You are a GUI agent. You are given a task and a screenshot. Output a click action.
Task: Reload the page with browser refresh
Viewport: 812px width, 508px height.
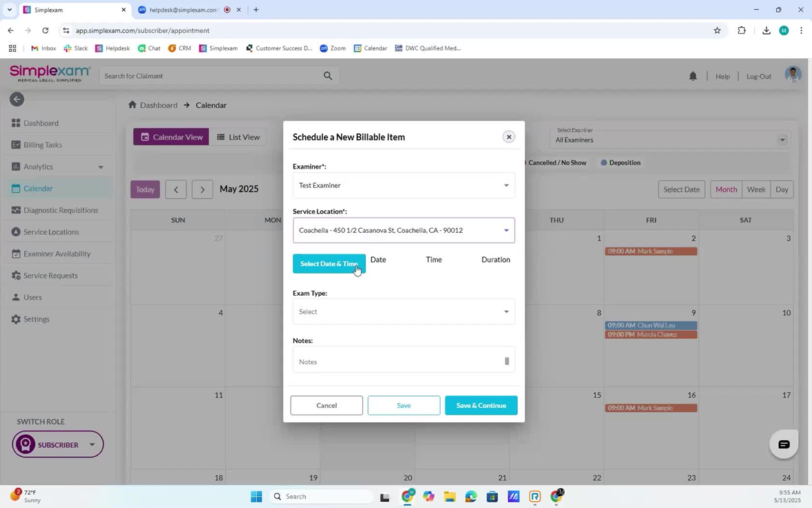point(45,30)
